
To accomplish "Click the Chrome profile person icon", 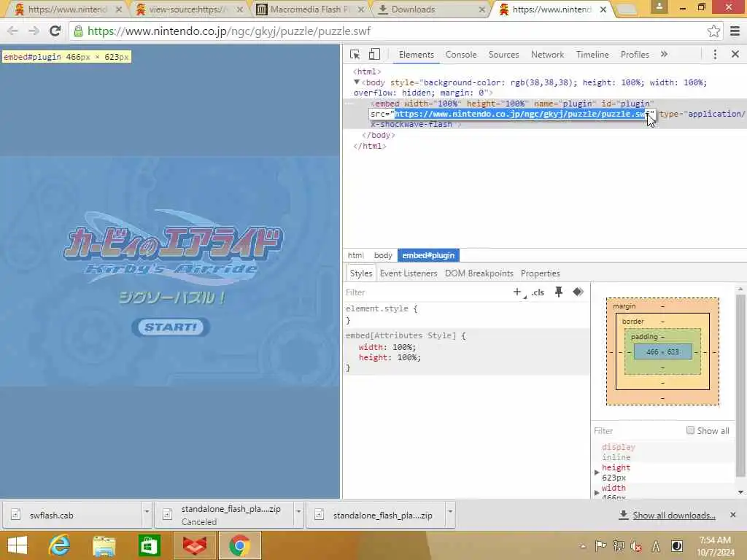I will click(x=659, y=7).
